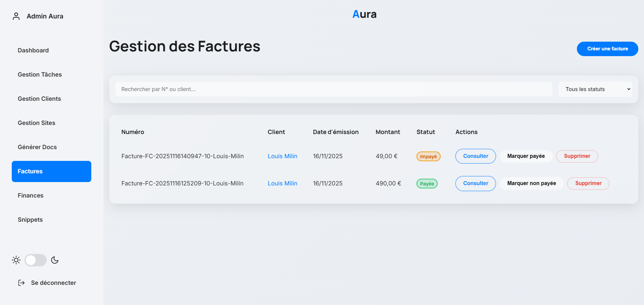The width and height of the screenshot is (644, 305).
Task: Open the Dashboard menu item
Action: tap(33, 50)
